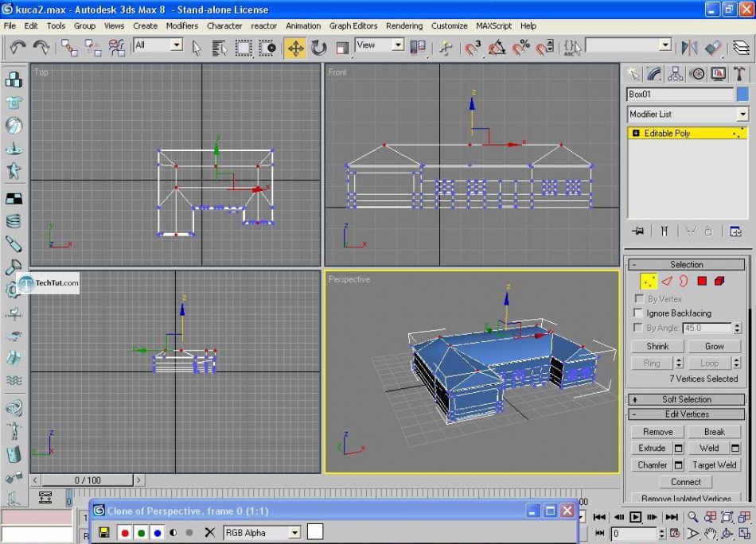Click the Target Weld button
Image resolution: width=756 pixels, height=544 pixels.
pos(714,465)
